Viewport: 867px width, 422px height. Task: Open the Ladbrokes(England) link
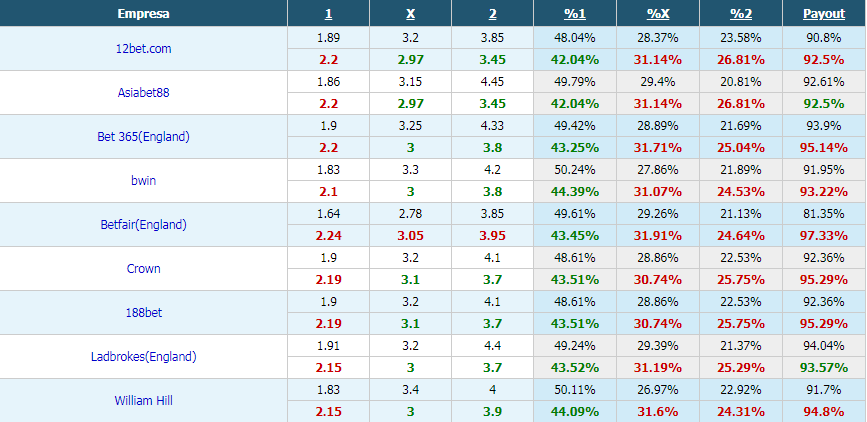coord(143,357)
